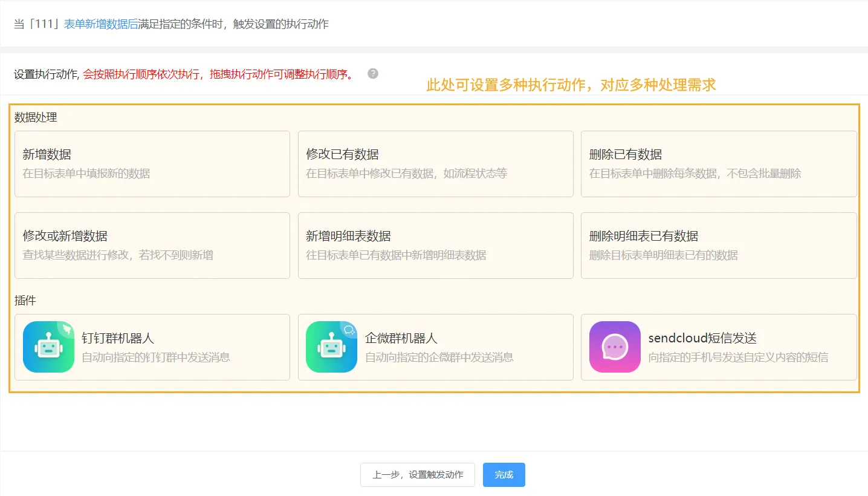Viewport: 868px width, 496px height.
Task: Choose the 新增明细表数据 action card
Action: pyautogui.click(x=435, y=246)
